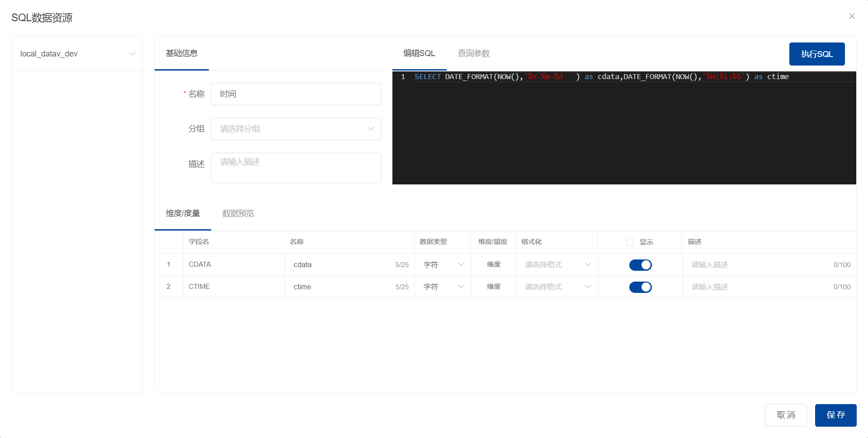Select the 维度/度量 tab
Image resolution: width=868 pixels, height=438 pixels.
183,213
